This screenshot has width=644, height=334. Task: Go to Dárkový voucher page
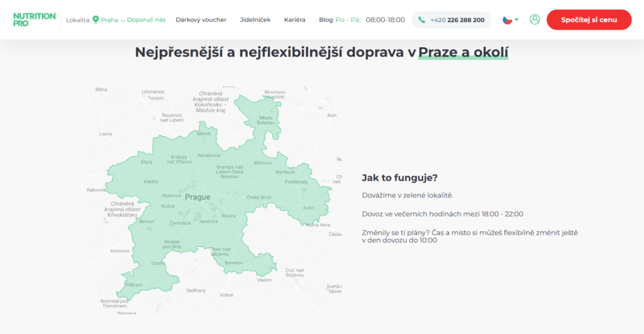point(201,19)
